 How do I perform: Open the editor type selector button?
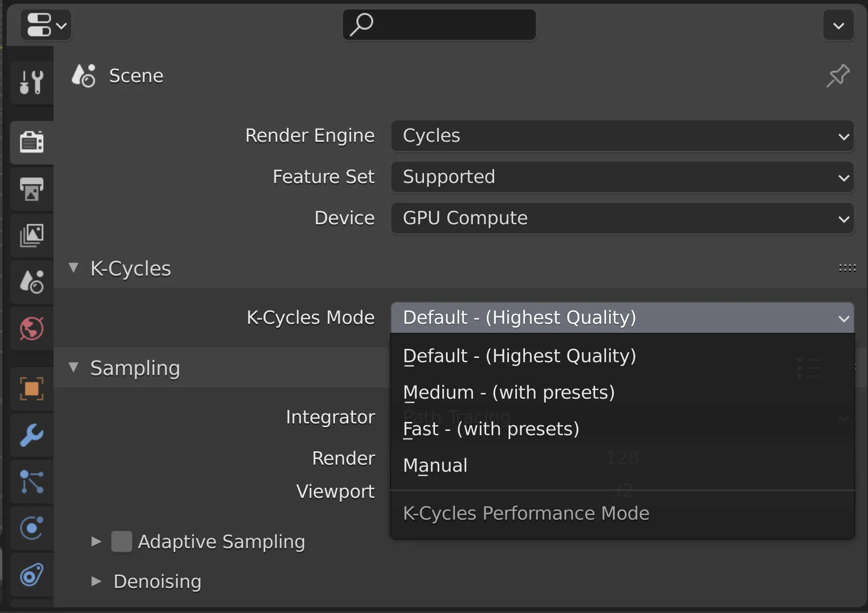(x=46, y=25)
